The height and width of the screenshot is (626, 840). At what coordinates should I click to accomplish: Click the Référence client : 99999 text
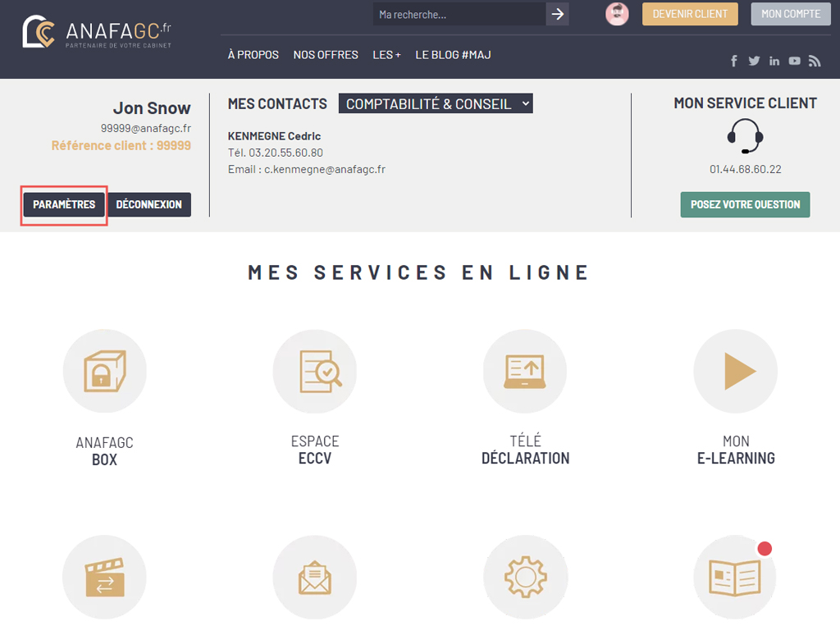(x=121, y=145)
